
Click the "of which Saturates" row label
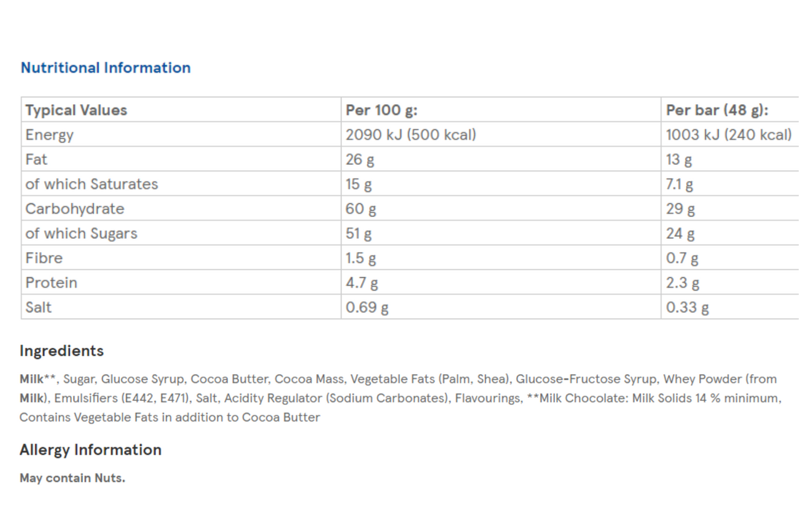click(x=92, y=184)
